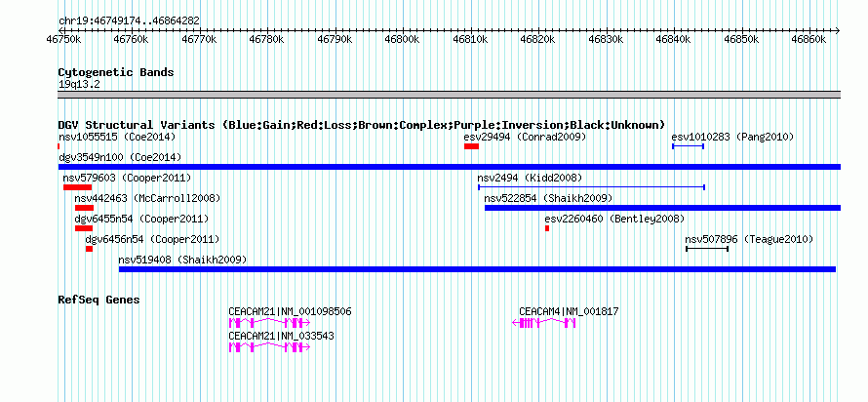
Task: Click the Cytogenetic Bands track title
Action: (x=116, y=72)
